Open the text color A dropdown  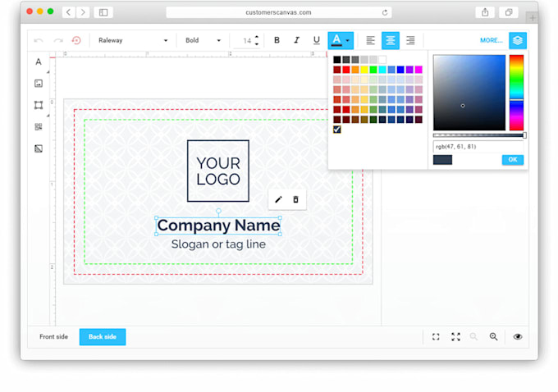[x=341, y=40]
